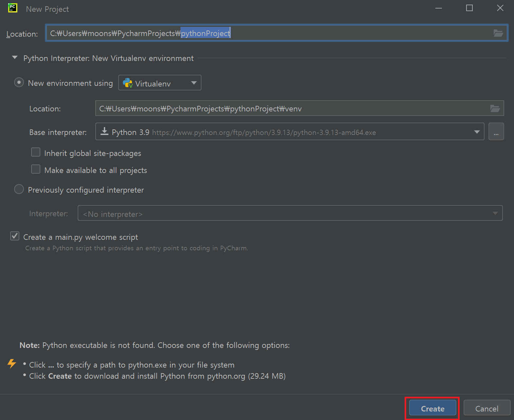This screenshot has height=420, width=514.
Task: Uncheck Create a main.py welcome script
Action: (x=15, y=236)
